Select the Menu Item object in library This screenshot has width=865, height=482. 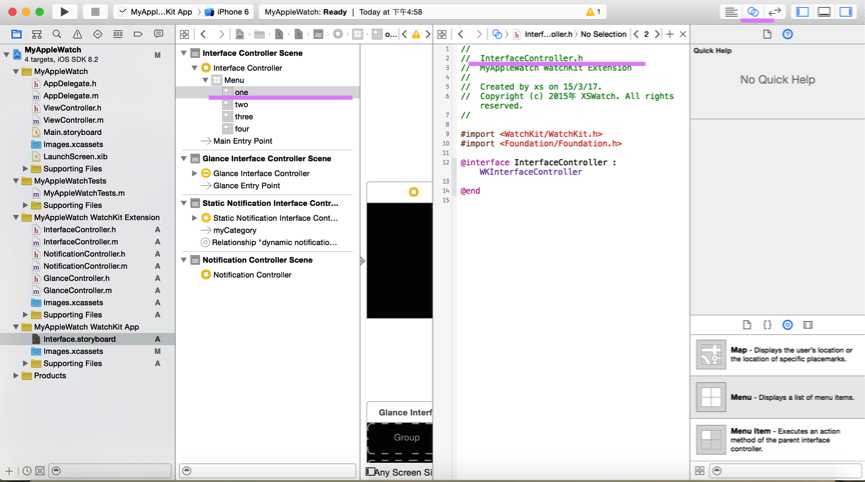(x=777, y=440)
